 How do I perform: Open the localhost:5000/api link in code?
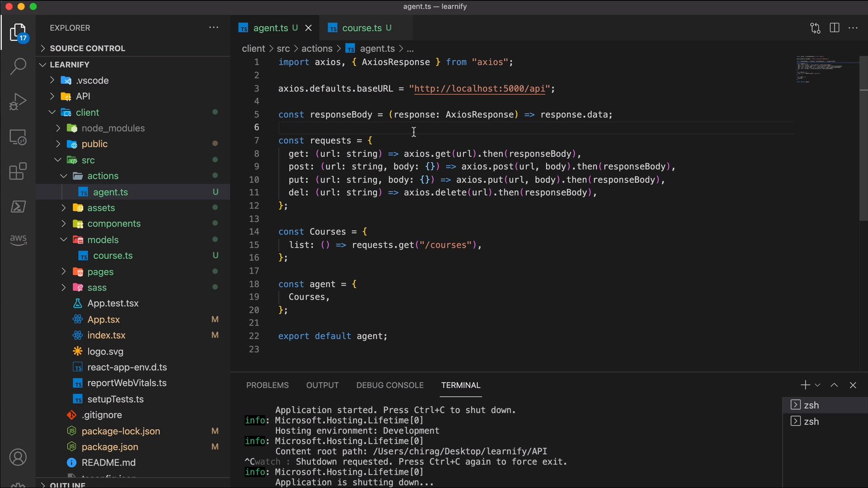pos(479,89)
